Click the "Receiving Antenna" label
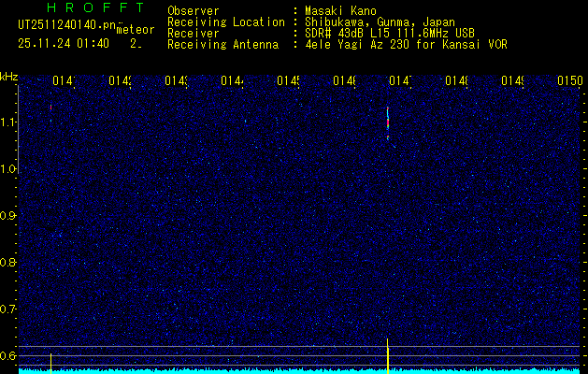The width and height of the screenshot is (588, 374). click(x=222, y=45)
